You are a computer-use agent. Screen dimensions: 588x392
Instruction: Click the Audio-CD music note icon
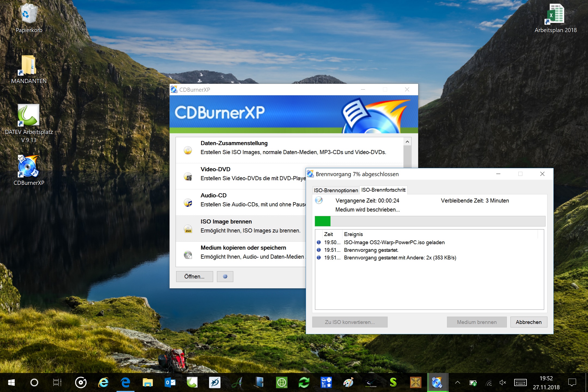click(x=188, y=203)
